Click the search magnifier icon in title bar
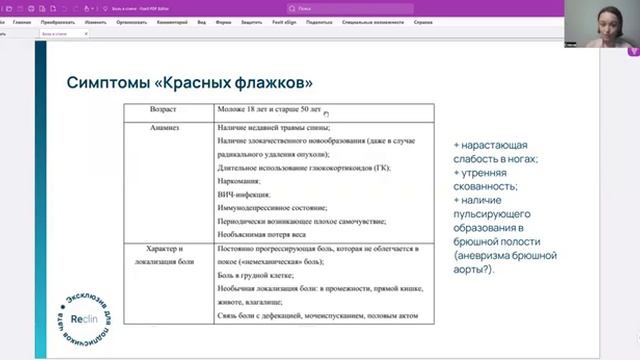 (x=292, y=8)
